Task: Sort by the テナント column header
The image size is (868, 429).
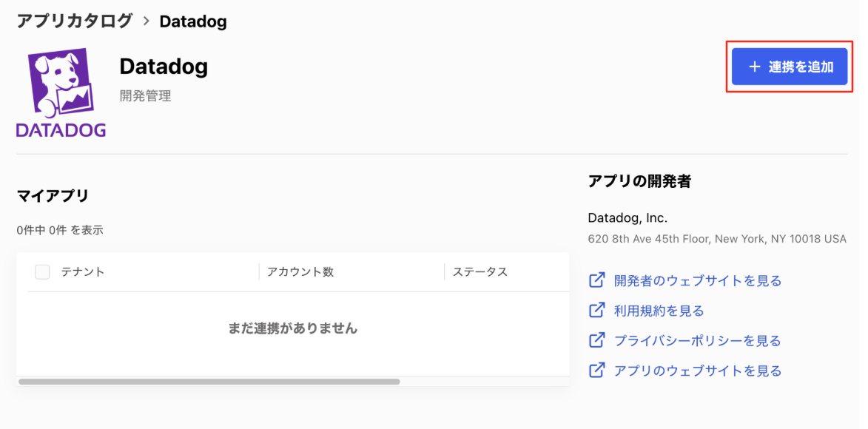Action: click(82, 271)
